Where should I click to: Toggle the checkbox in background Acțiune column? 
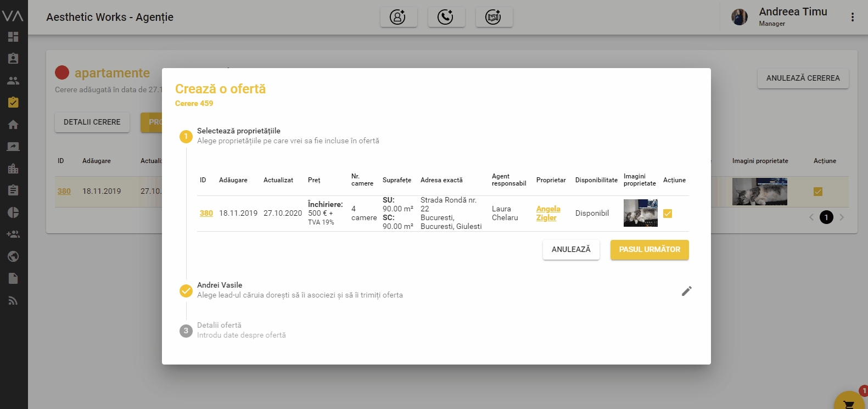[817, 192]
